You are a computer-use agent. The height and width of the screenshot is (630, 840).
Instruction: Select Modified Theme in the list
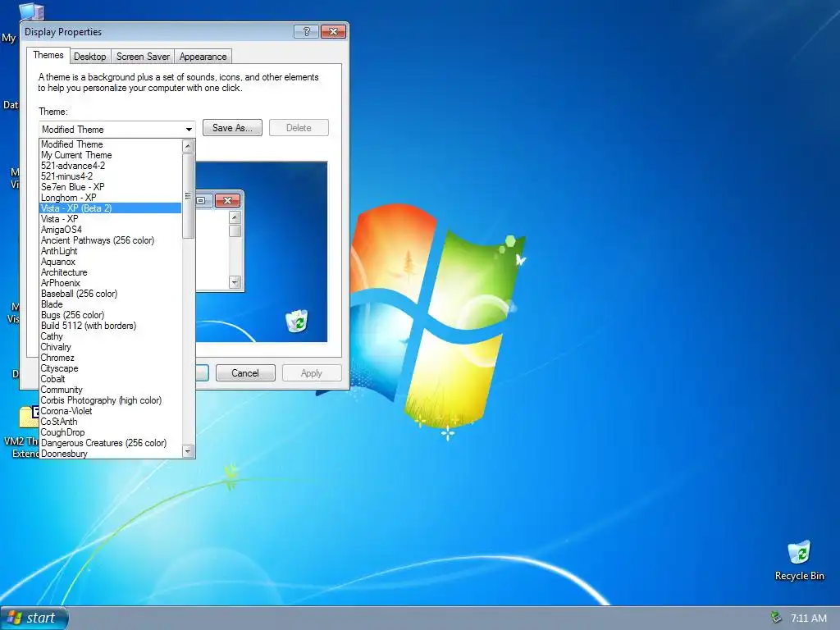tap(111, 144)
